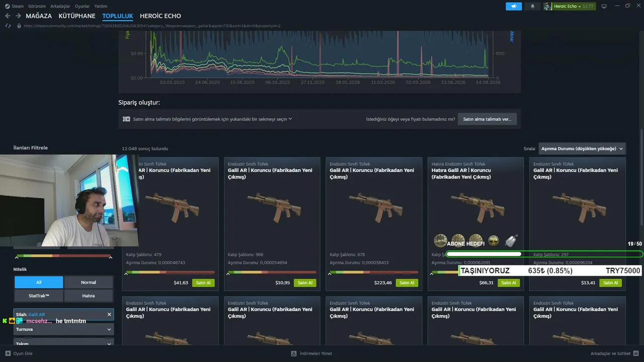
Task: Open the Hatıra Galil AR | Koruncu title
Action: coord(461,173)
